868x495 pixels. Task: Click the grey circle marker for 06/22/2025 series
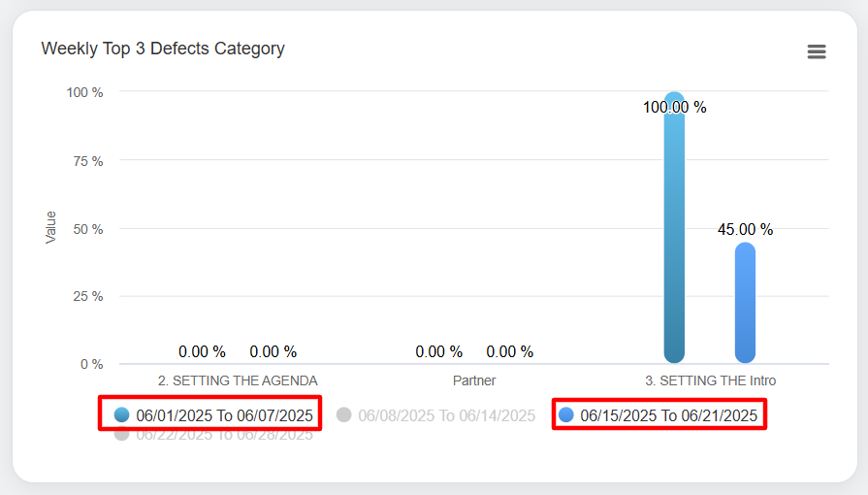click(121, 434)
